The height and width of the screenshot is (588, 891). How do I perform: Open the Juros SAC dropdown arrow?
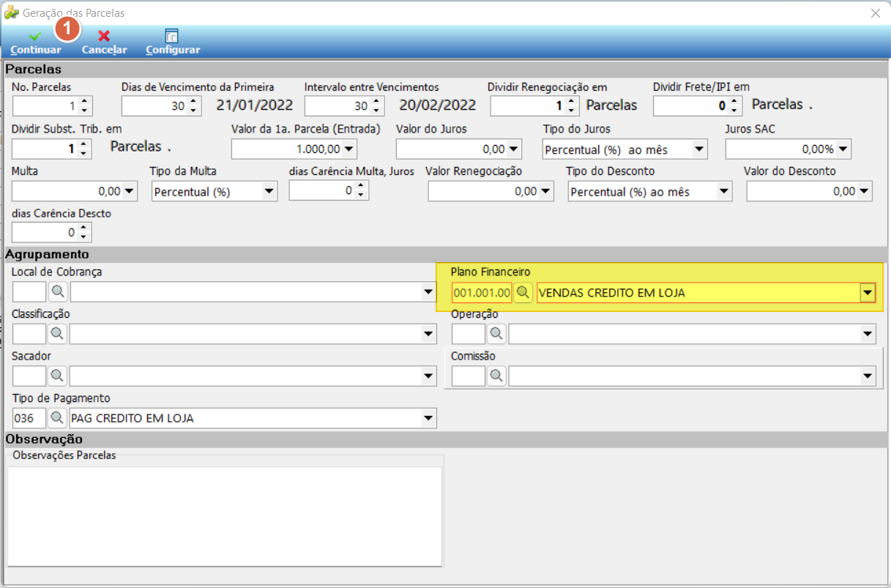point(843,149)
